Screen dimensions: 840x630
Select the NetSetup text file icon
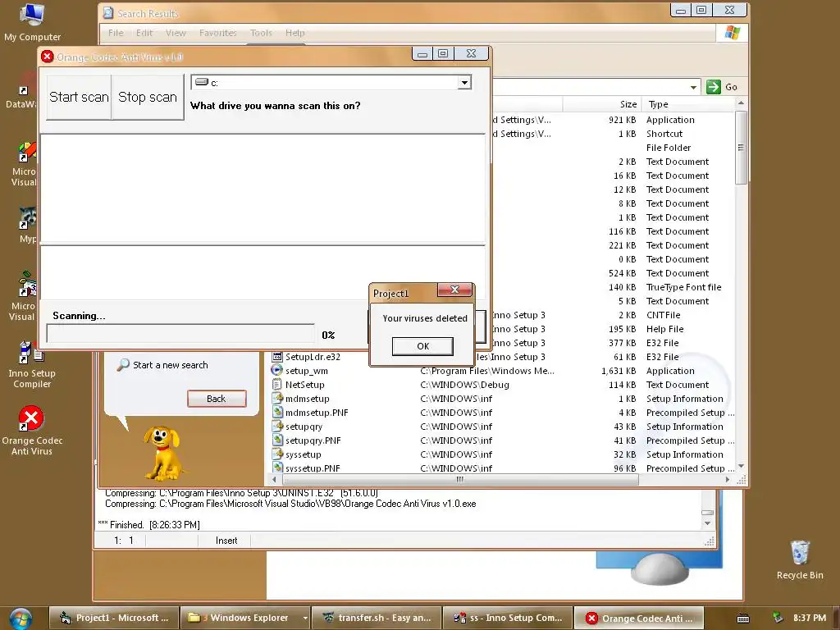[x=277, y=385]
